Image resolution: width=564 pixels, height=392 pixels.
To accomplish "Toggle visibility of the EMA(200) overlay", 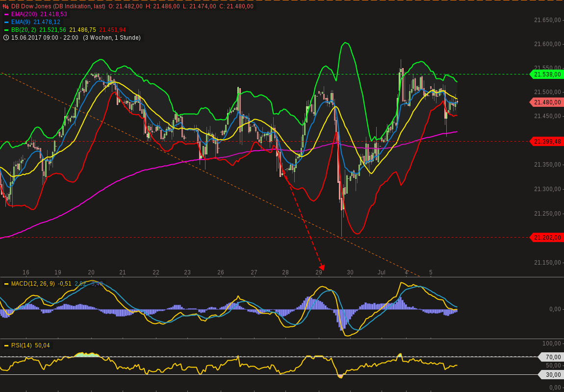I will tap(24, 14).
